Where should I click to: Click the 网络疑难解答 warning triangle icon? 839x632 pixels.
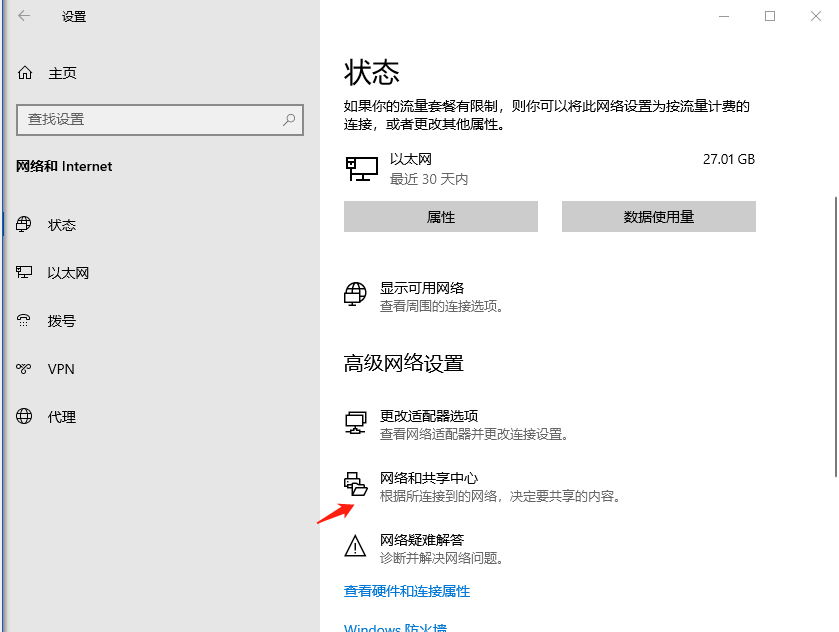point(355,548)
